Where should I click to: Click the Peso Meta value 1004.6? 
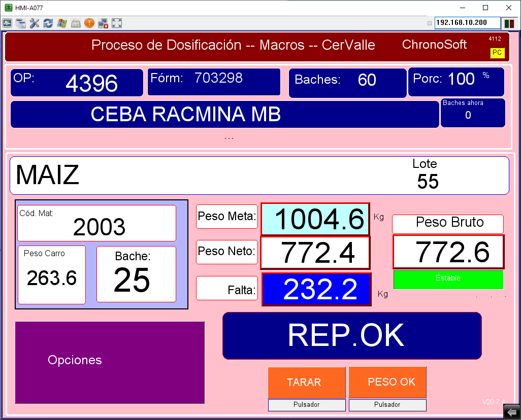tap(315, 219)
